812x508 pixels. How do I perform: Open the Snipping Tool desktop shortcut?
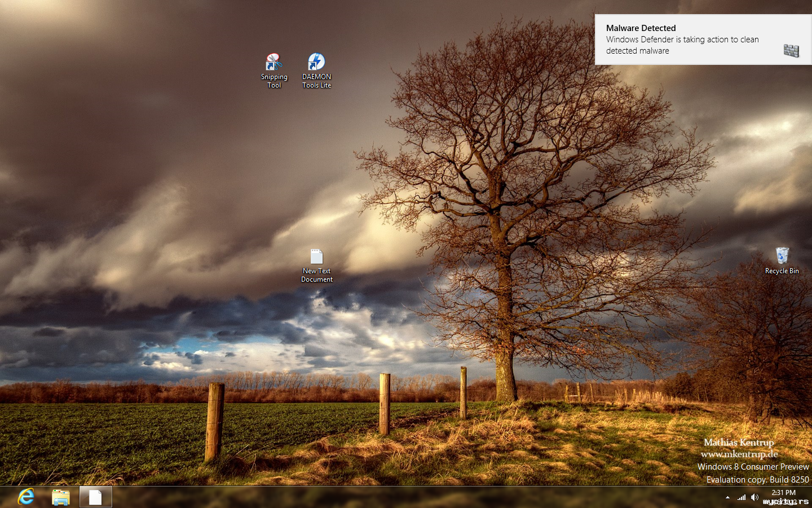coord(274,70)
